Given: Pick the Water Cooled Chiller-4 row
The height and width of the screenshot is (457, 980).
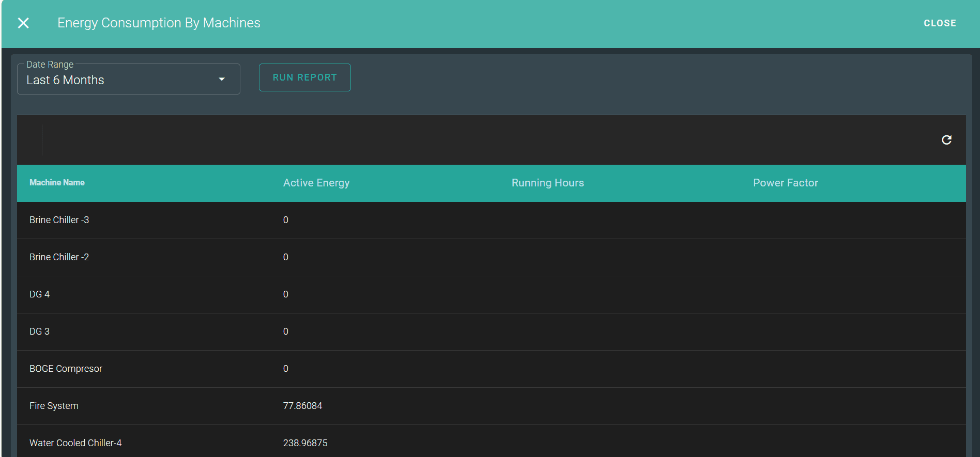Looking at the screenshot, I should pyautogui.click(x=75, y=443).
